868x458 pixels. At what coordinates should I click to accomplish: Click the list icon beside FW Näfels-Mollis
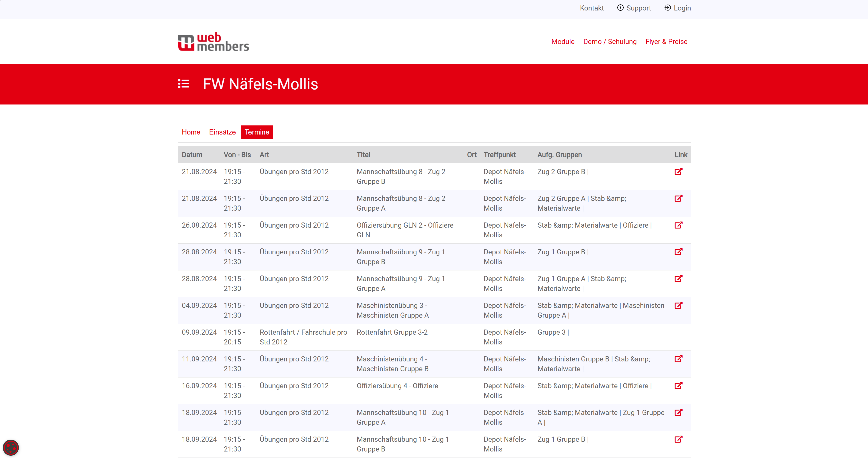click(183, 84)
